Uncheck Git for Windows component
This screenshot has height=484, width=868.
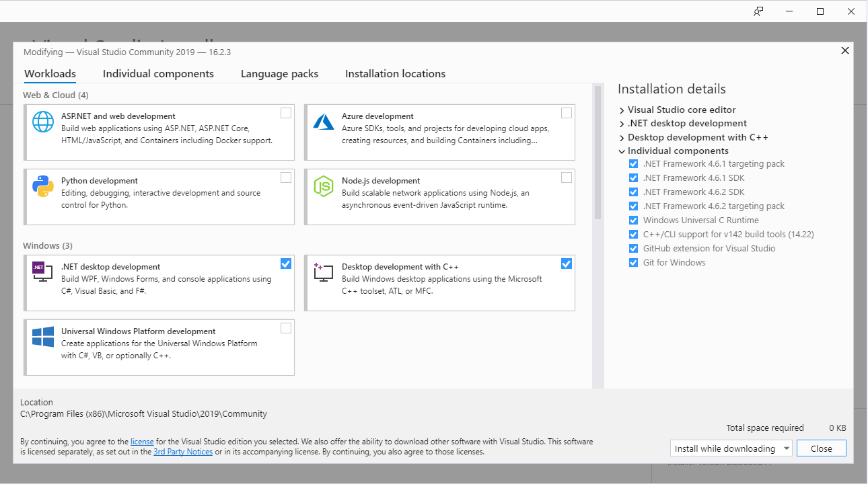(x=633, y=263)
